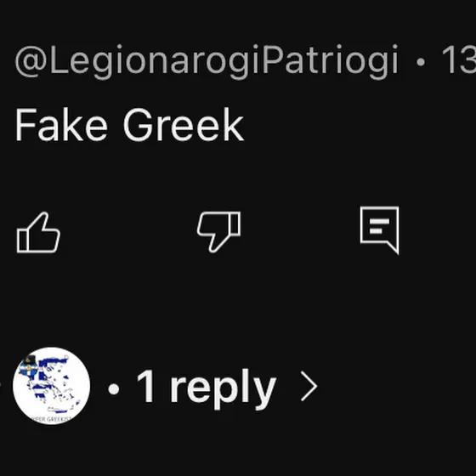Like the "Fake Greek" comment
476x476 pixels.
coord(38,232)
